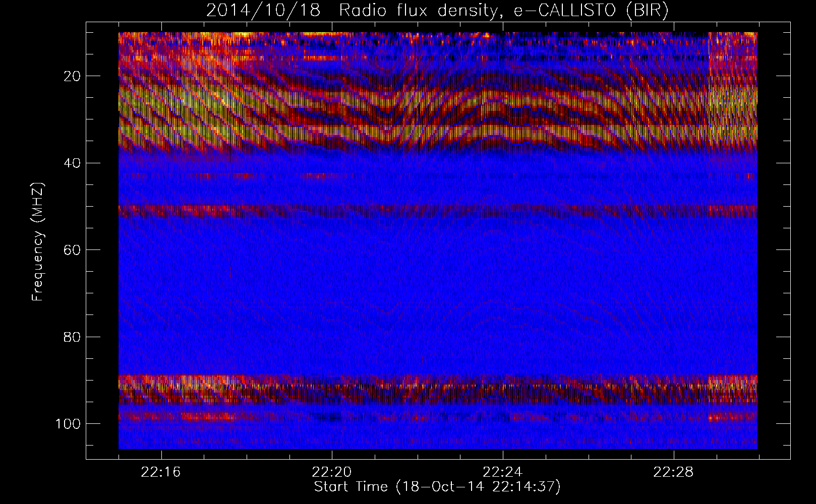Viewport: 816px width, 504px height.
Task: Click the '40' frequency tick label
Action: 72,163
